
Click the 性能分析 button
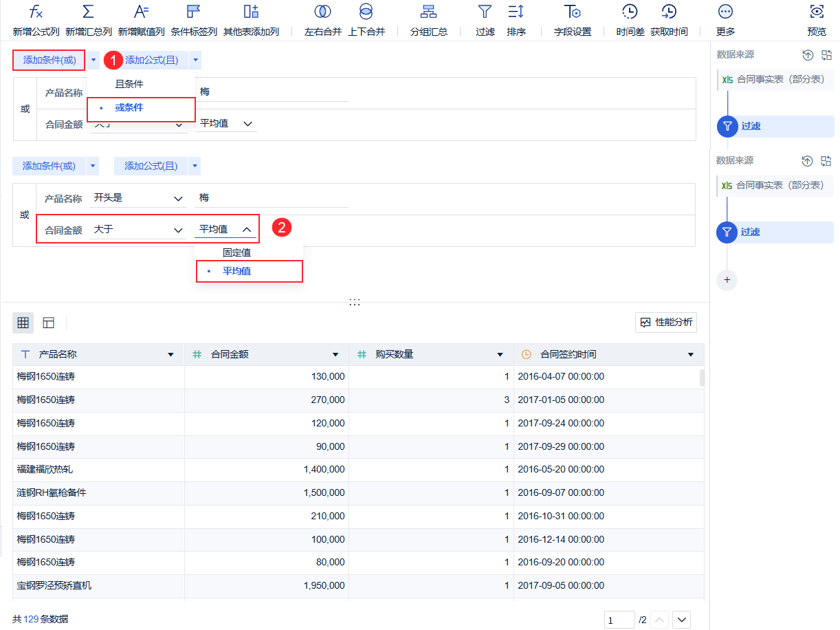[x=666, y=323]
